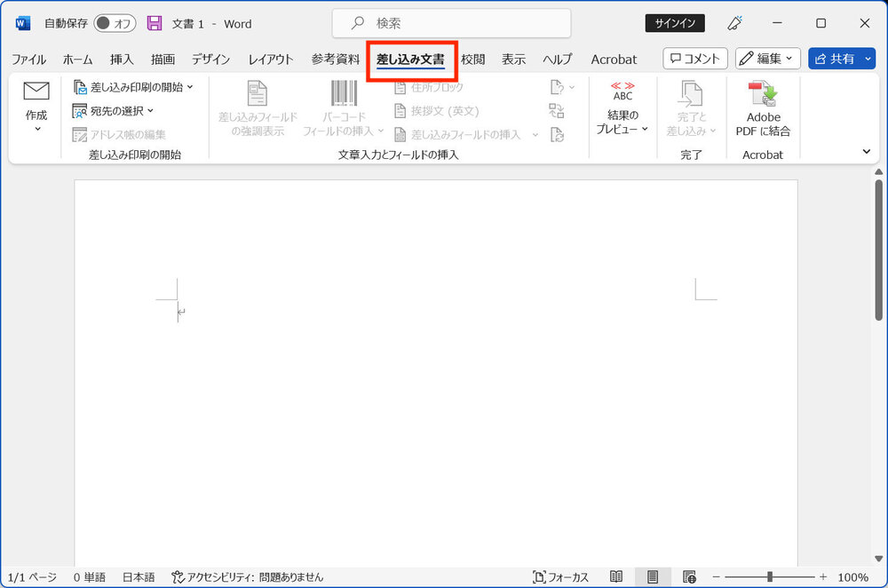The width and height of the screenshot is (888, 588).
Task: Click the Adobe PDF に結合 icon
Action: [x=762, y=94]
